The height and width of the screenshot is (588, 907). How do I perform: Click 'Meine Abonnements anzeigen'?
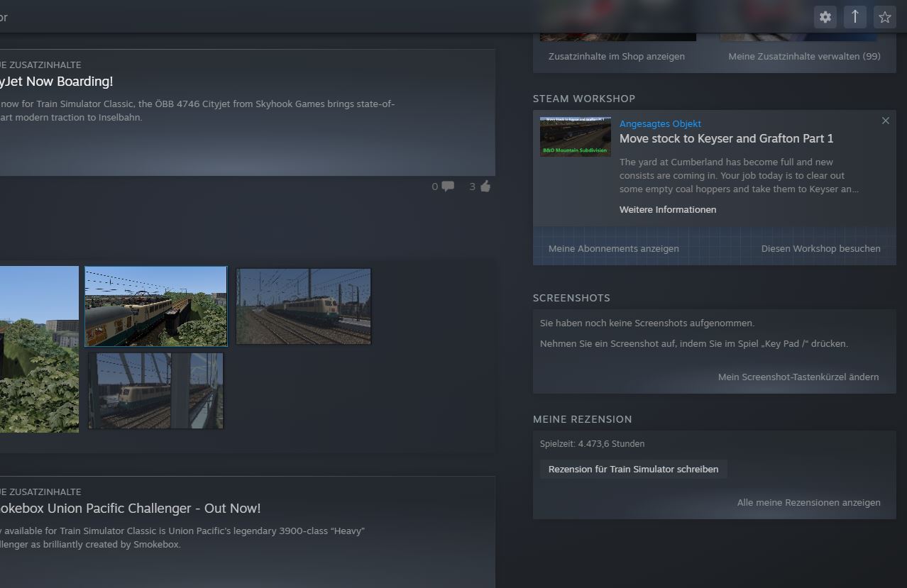[x=614, y=248]
